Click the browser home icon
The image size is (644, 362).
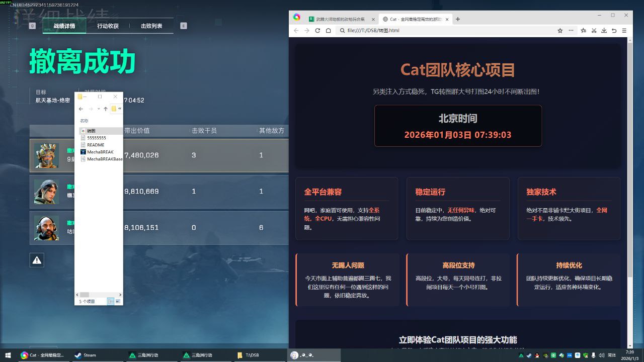tap(328, 31)
